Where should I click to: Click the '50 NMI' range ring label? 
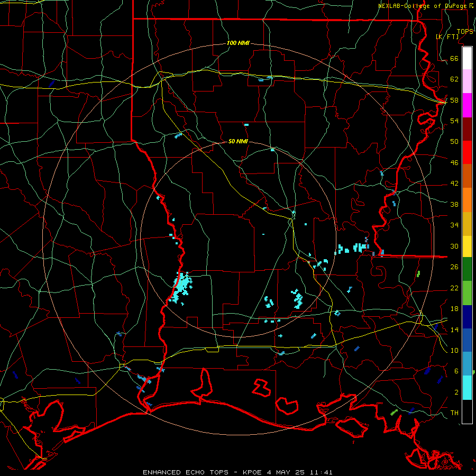click(238, 141)
